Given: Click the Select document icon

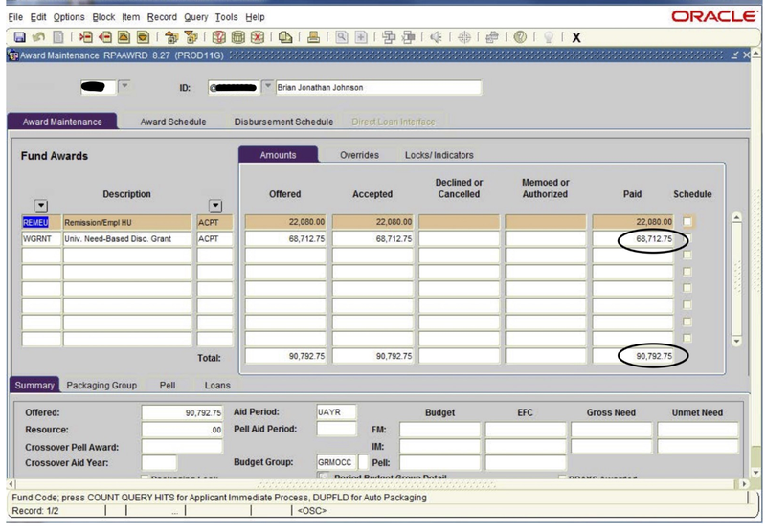Looking at the screenshot, I should [x=58, y=37].
